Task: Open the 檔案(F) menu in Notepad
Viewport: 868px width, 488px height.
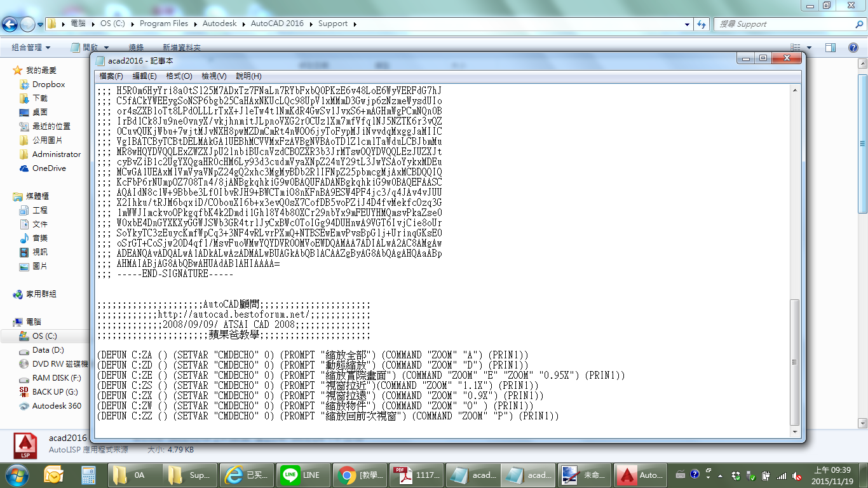Action: pos(111,76)
